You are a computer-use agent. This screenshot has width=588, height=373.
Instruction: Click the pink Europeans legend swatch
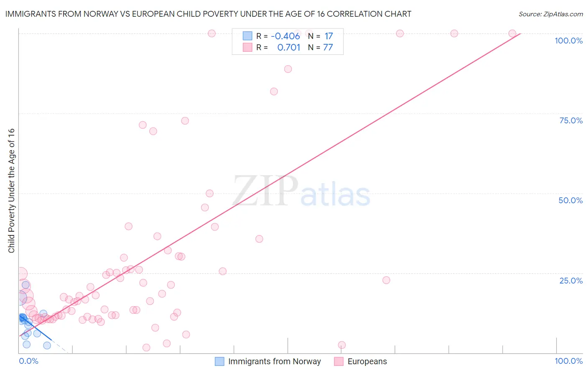pos(339,361)
